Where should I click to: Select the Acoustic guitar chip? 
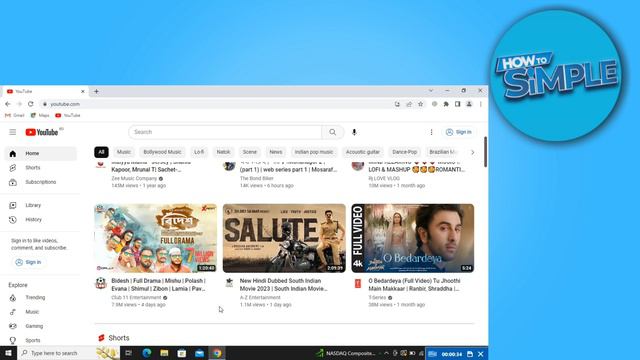363,152
